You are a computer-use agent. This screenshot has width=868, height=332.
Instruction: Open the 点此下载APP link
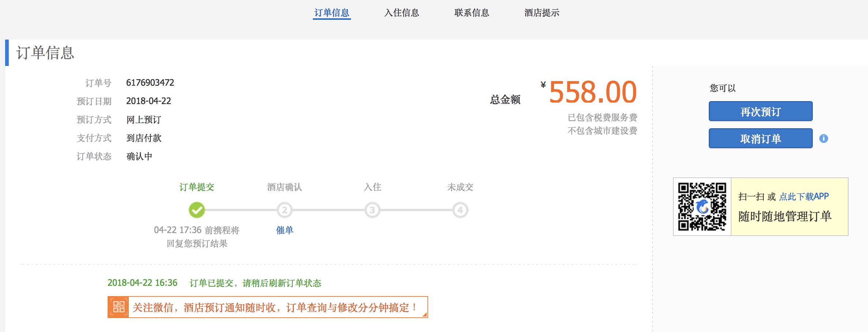pos(804,197)
